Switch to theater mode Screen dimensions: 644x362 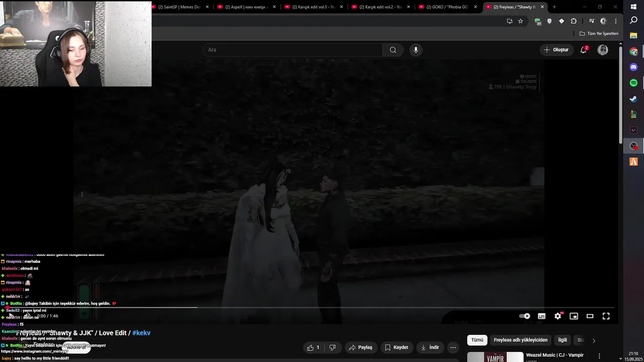pyautogui.click(x=590, y=316)
